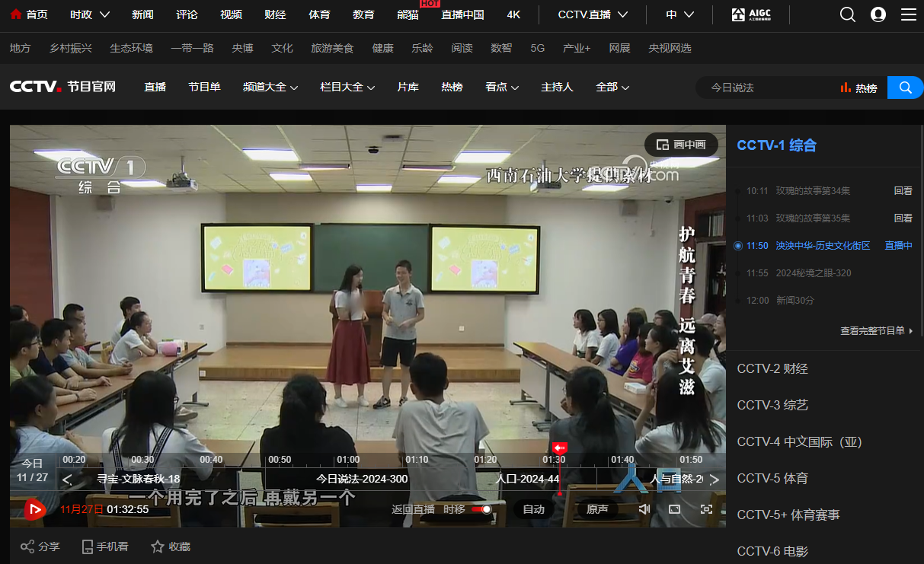
Task: Toggle the 时移 time-shift switch
Action: coord(481,509)
